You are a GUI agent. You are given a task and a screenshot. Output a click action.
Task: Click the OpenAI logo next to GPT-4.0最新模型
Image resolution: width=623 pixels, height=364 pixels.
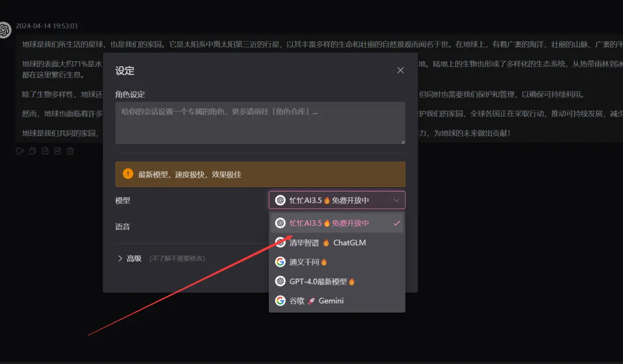[280, 281]
